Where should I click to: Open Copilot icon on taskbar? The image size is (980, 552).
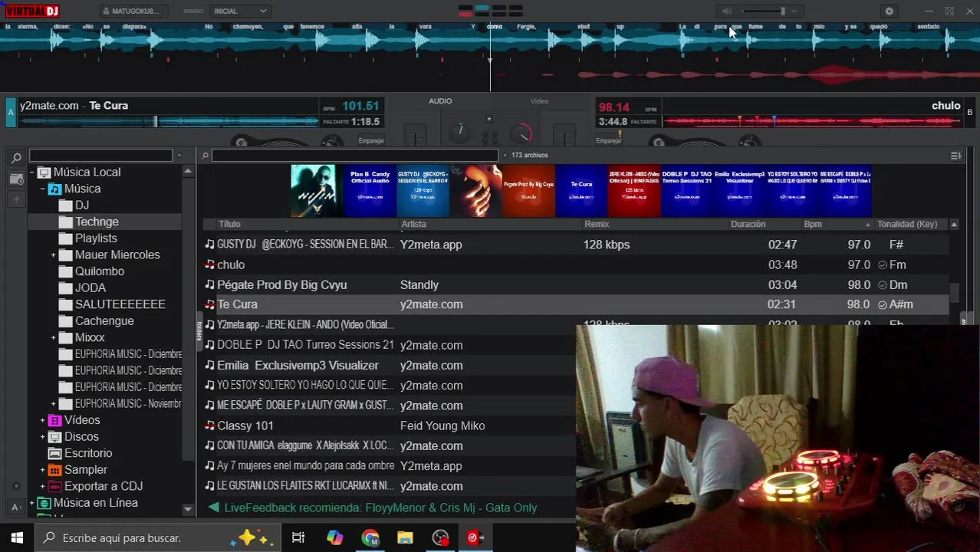click(335, 537)
